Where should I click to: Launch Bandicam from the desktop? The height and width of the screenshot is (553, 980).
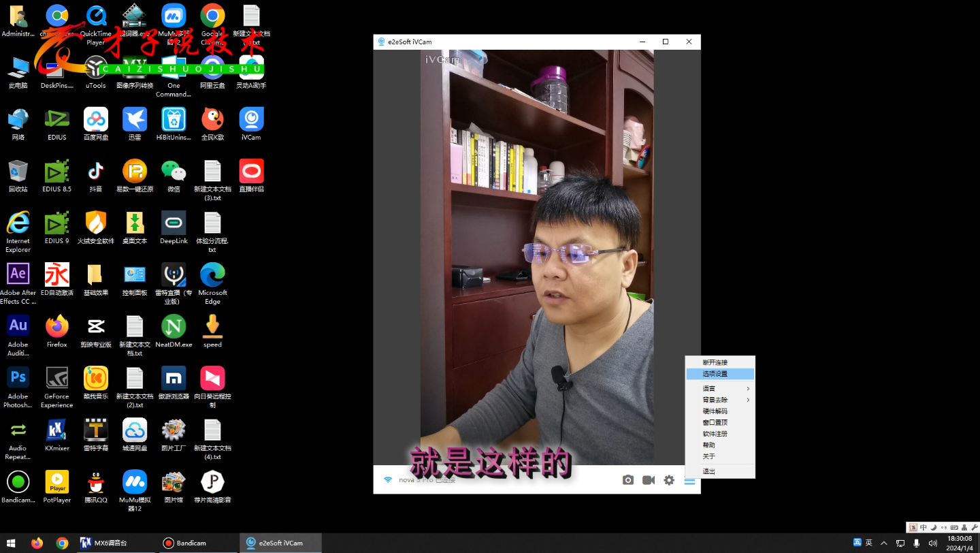click(x=18, y=481)
